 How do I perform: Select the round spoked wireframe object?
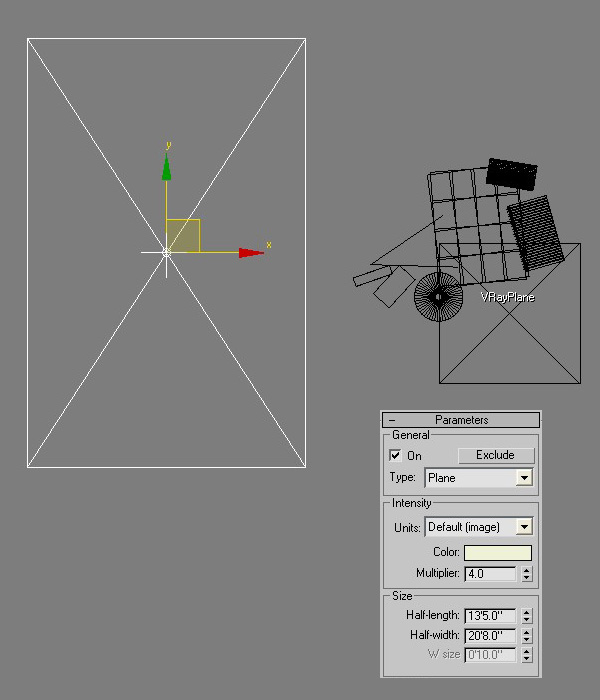(438, 297)
